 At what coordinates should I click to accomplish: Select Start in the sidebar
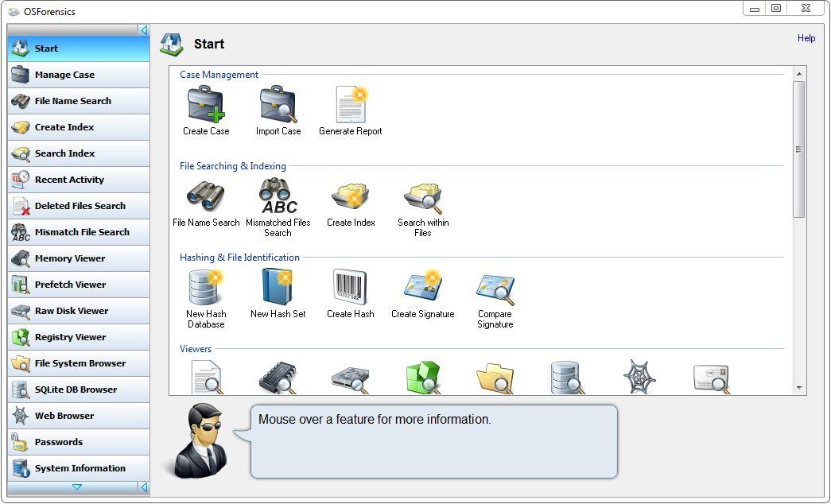pyautogui.click(x=79, y=48)
